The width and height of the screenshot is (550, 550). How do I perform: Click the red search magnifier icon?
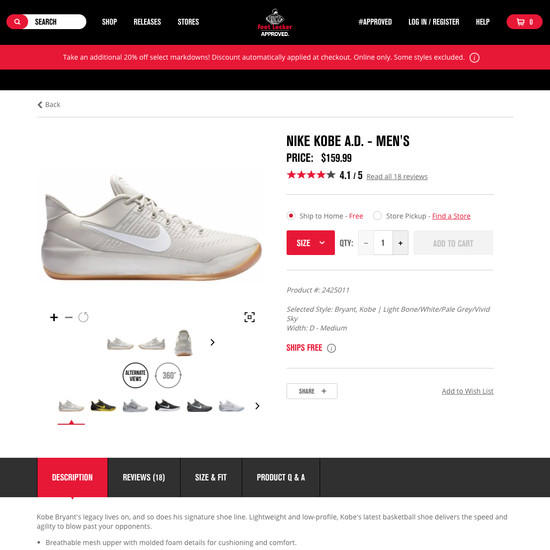(x=17, y=22)
